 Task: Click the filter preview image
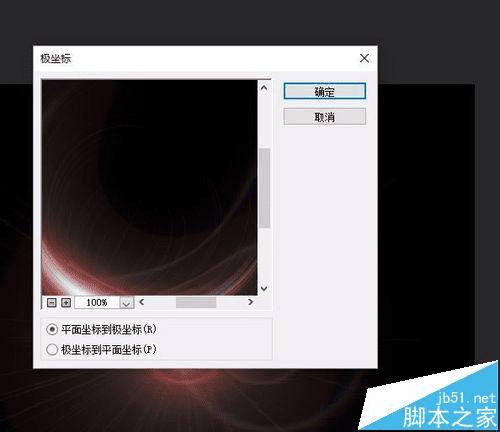pos(149,187)
